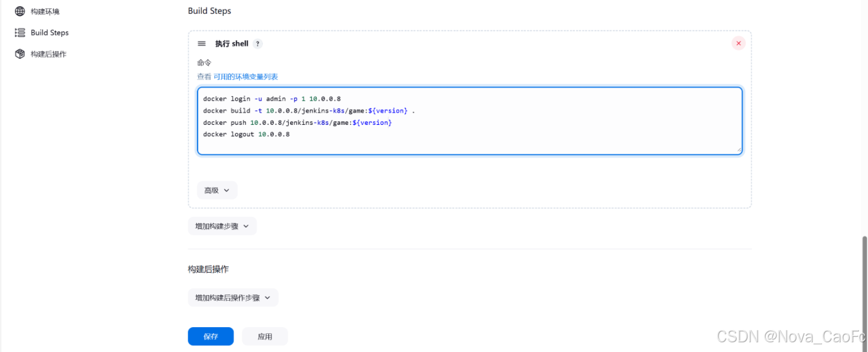Click the docker login command line

coord(272,99)
